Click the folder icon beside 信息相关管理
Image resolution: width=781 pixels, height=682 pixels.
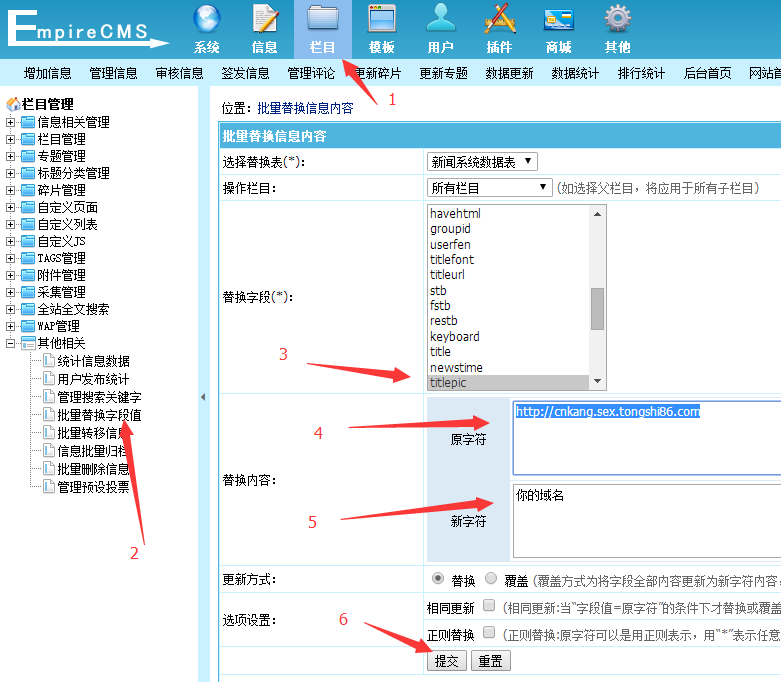click(x=28, y=122)
